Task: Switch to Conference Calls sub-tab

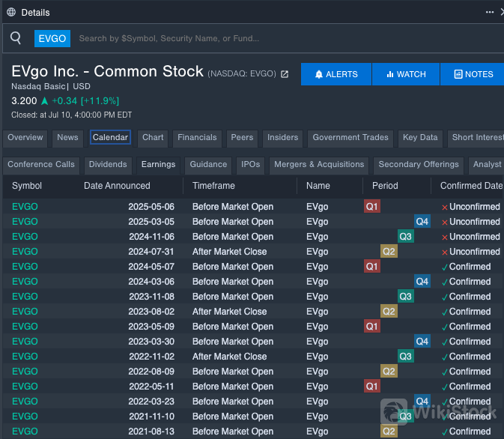Action: click(41, 165)
